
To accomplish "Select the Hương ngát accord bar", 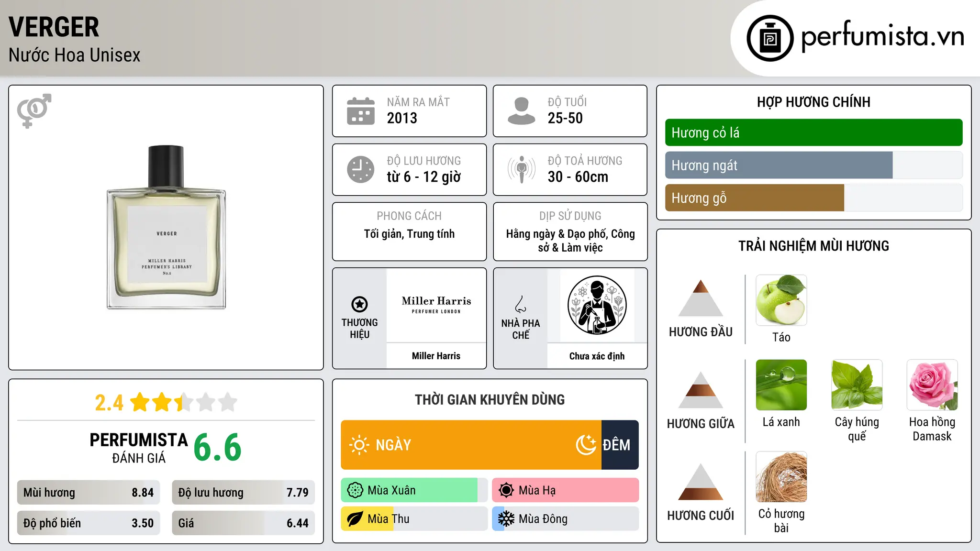I will (813, 165).
